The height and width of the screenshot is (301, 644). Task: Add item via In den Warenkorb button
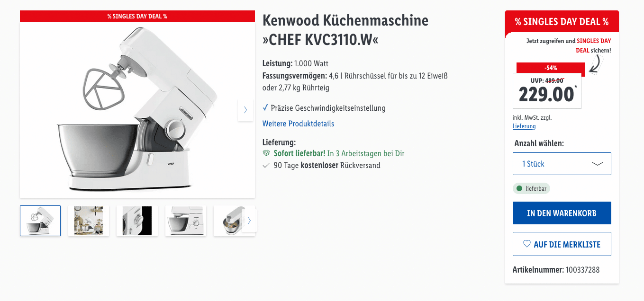pos(562,213)
